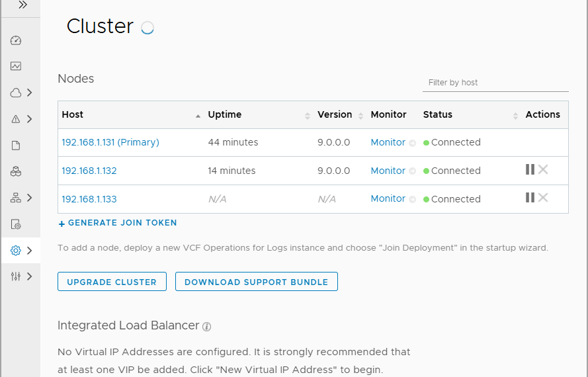Expand the cloud menu chevron in sidebar

pyautogui.click(x=30, y=93)
